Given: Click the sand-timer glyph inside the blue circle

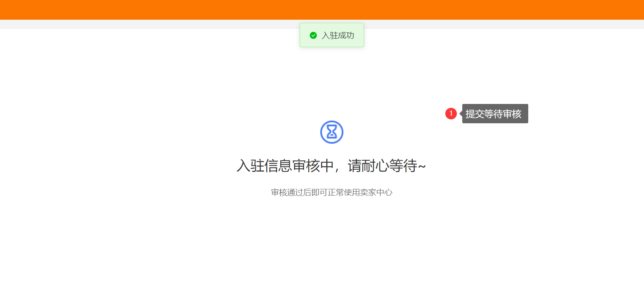Looking at the screenshot, I should point(332,132).
